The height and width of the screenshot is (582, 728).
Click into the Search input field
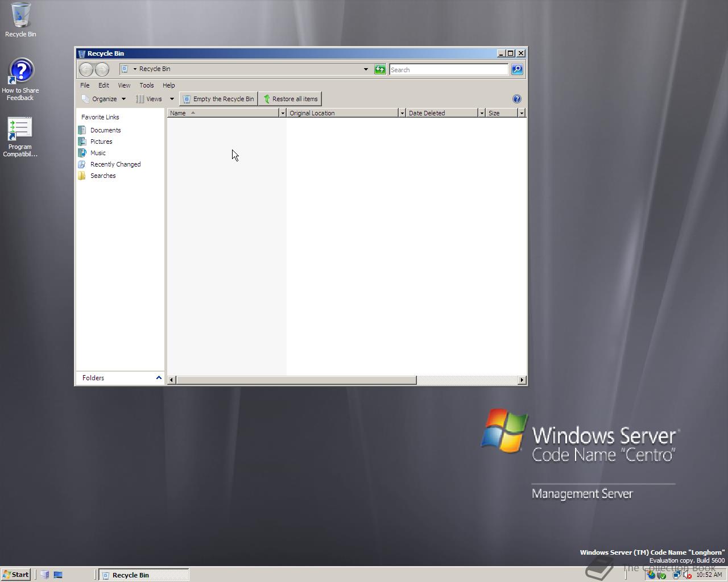pyautogui.click(x=449, y=69)
